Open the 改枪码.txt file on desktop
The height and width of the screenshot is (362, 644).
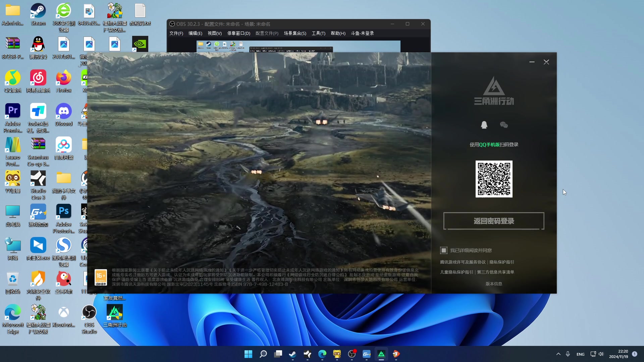[140, 15]
